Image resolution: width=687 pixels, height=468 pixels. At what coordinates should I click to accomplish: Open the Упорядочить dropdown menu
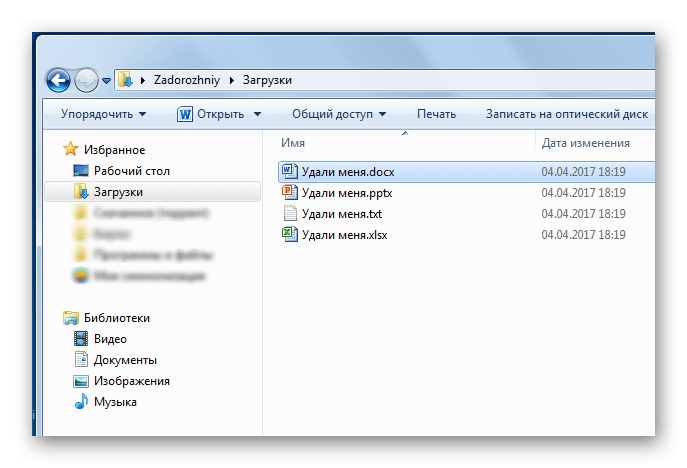(x=103, y=114)
